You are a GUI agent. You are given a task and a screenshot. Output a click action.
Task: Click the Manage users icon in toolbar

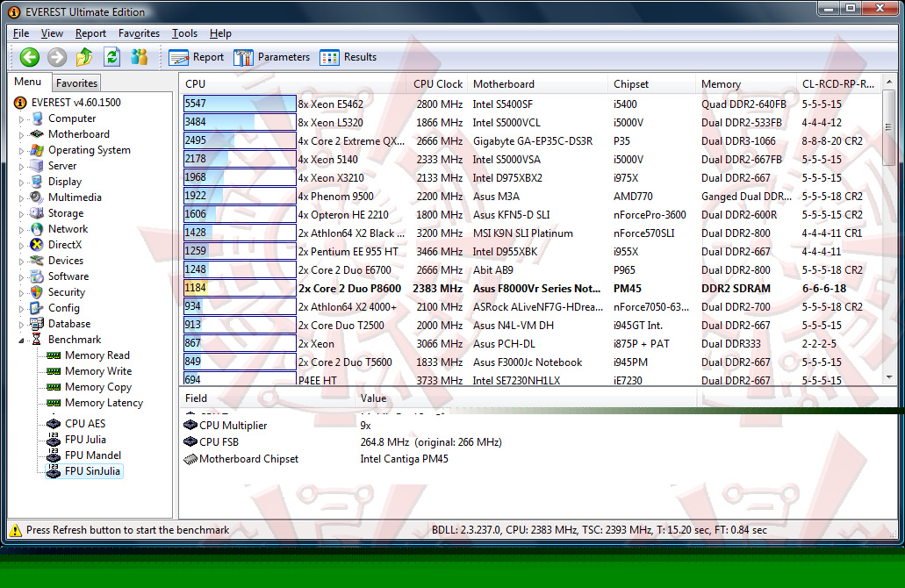pyautogui.click(x=139, y=56)
